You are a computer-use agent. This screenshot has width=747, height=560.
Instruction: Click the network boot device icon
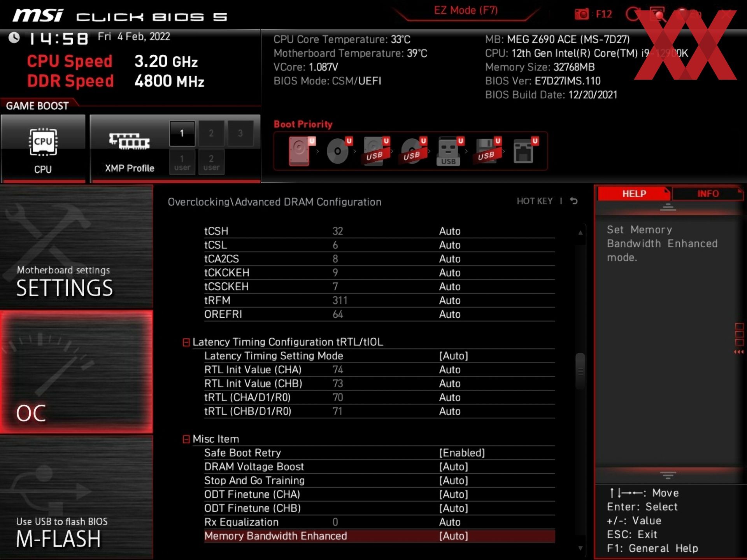pos(525,151)
